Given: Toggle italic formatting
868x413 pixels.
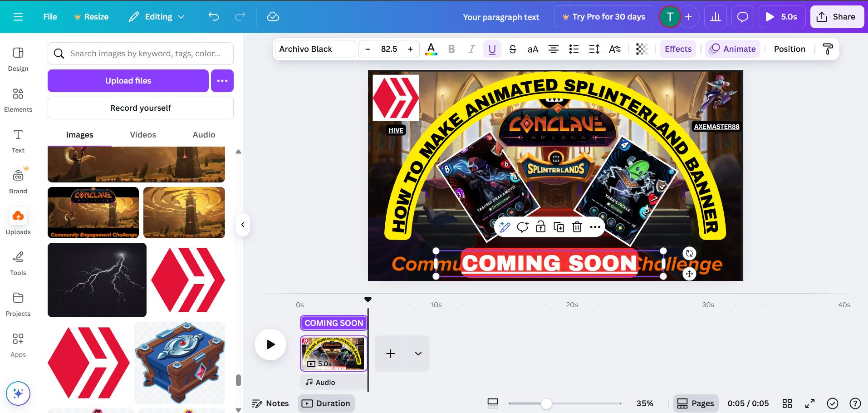Looking at the screenshot, I should pyautogui.click(x=472, y=49).
